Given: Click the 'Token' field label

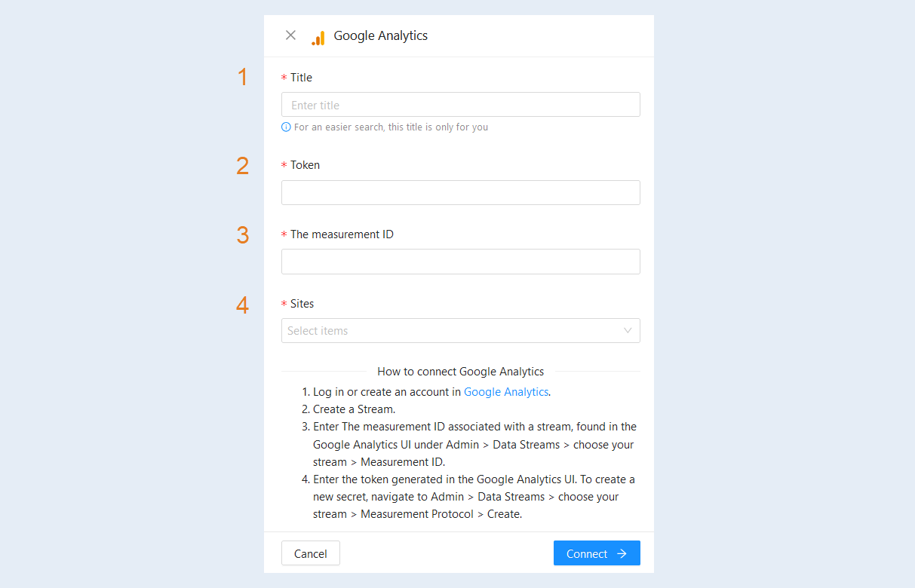Looking at the screenshot, I should [x=305, y=165].
